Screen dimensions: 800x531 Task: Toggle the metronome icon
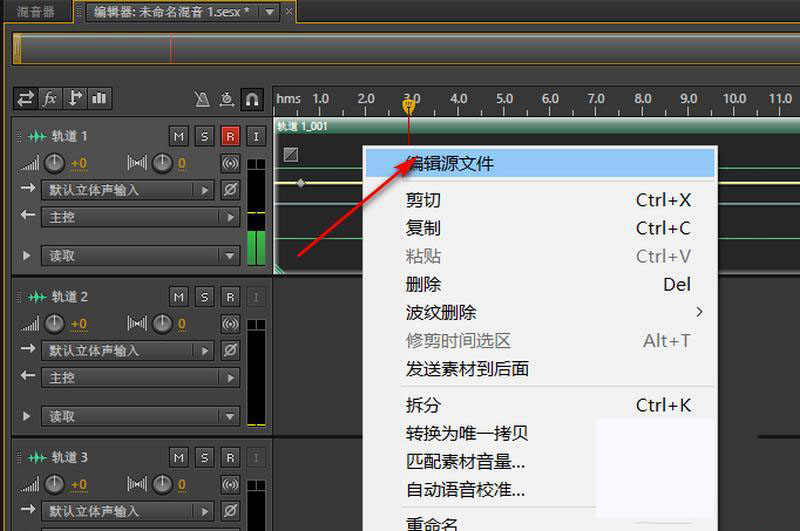(x=203, y=99)
